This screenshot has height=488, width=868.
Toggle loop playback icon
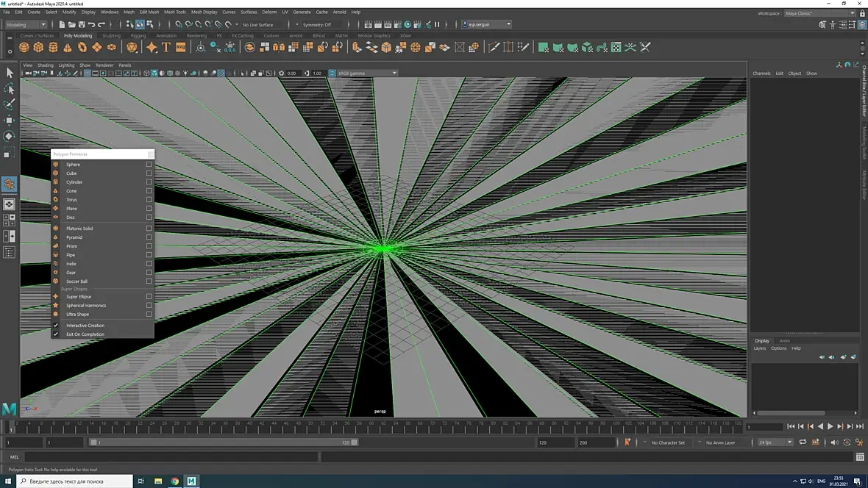pyautogui.click(x=803, y=442)
